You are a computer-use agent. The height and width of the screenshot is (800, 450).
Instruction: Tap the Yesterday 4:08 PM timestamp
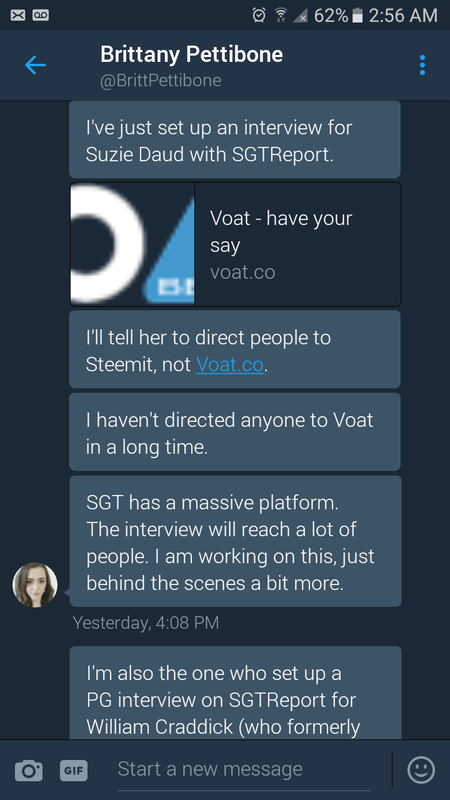(x=146, y=622)
